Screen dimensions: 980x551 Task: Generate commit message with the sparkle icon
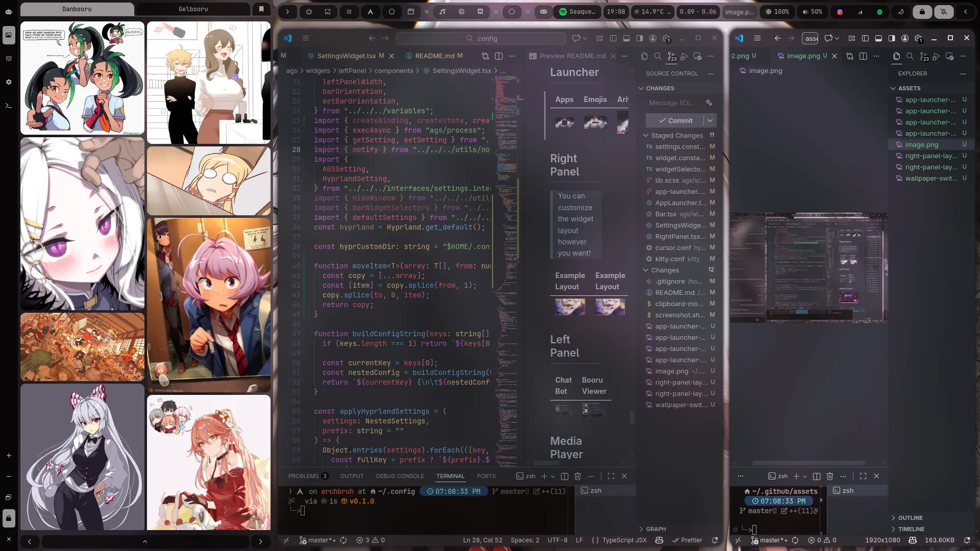click(x=709, y=103)
